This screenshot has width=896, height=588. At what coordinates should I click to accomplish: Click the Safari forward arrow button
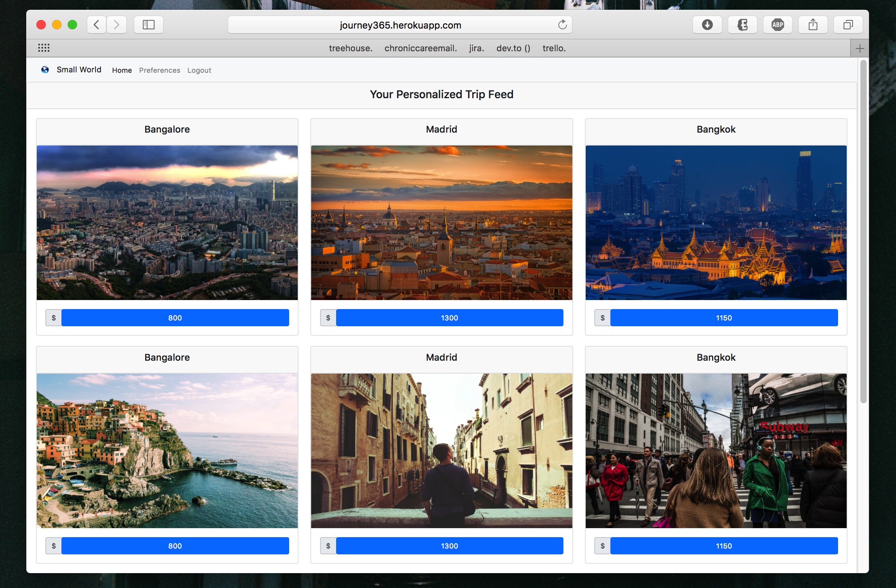pyautogui.click(x=117, y=25)
